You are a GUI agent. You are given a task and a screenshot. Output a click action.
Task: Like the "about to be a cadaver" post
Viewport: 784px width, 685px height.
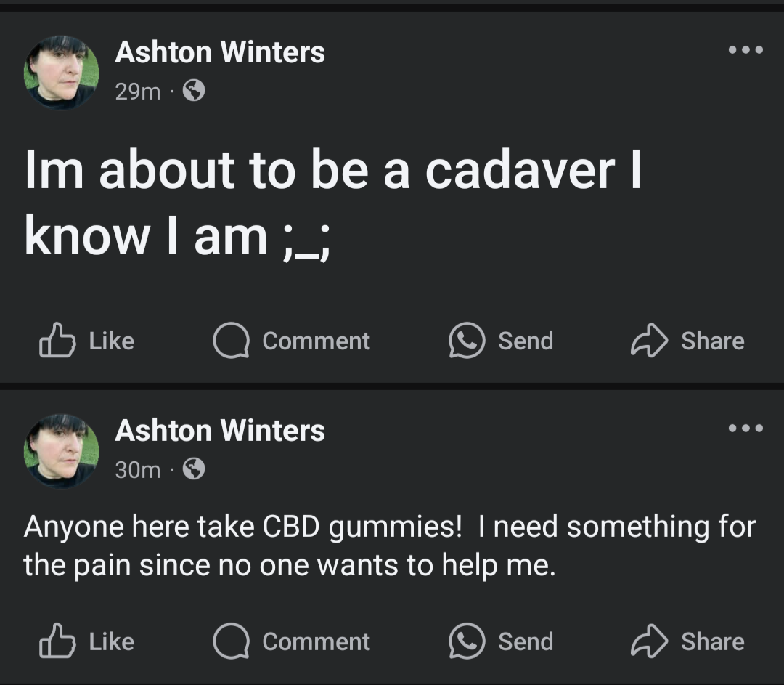[x=87, y=341]
